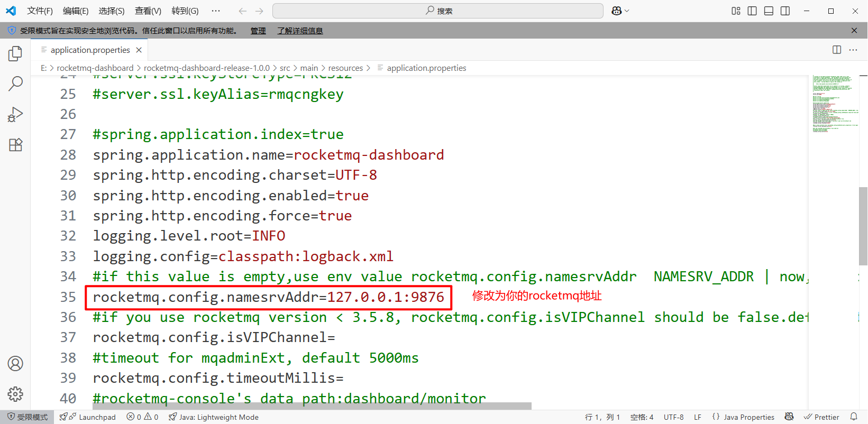
Task: Open the 选择(S) menu
Action: (x=112, y=11)
